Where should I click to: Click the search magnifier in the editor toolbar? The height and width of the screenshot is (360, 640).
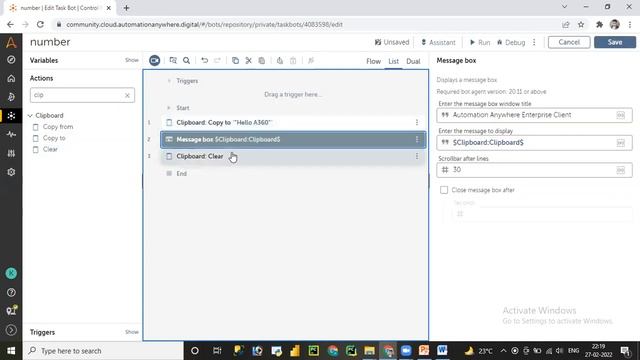pos(187,60)
